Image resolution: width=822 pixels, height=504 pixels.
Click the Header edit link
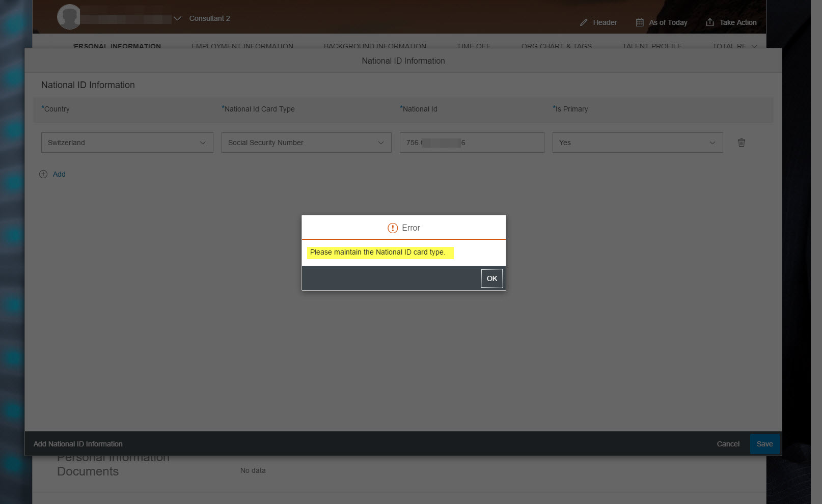pyautogui.click(x=605, y=22)
